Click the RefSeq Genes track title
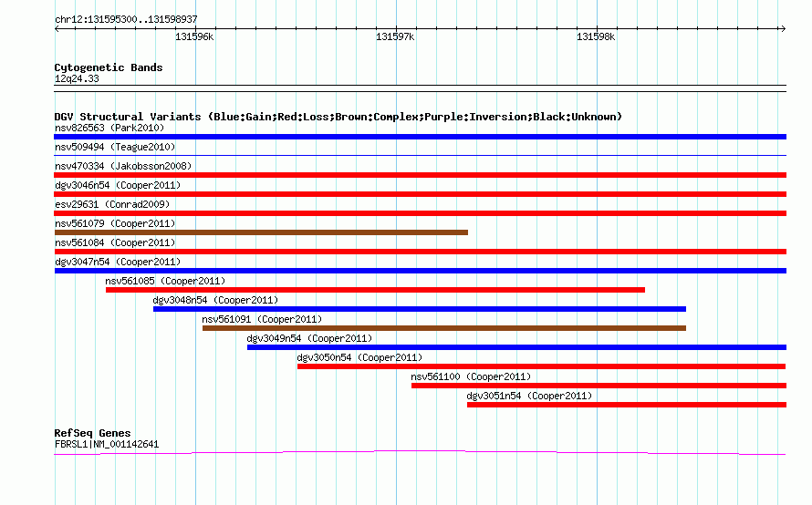The width and height of the screenshot is (812, 505). click(x=92, y=433)
